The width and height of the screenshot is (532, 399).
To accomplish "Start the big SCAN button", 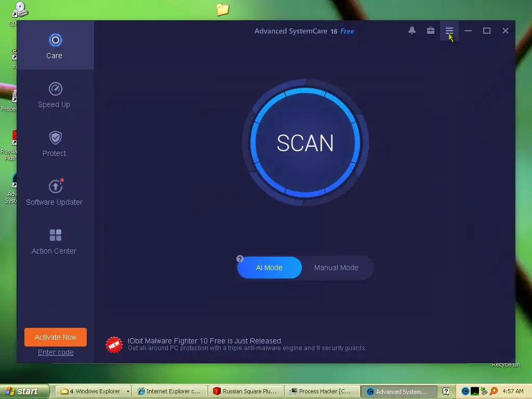I will tap(305, 143).
